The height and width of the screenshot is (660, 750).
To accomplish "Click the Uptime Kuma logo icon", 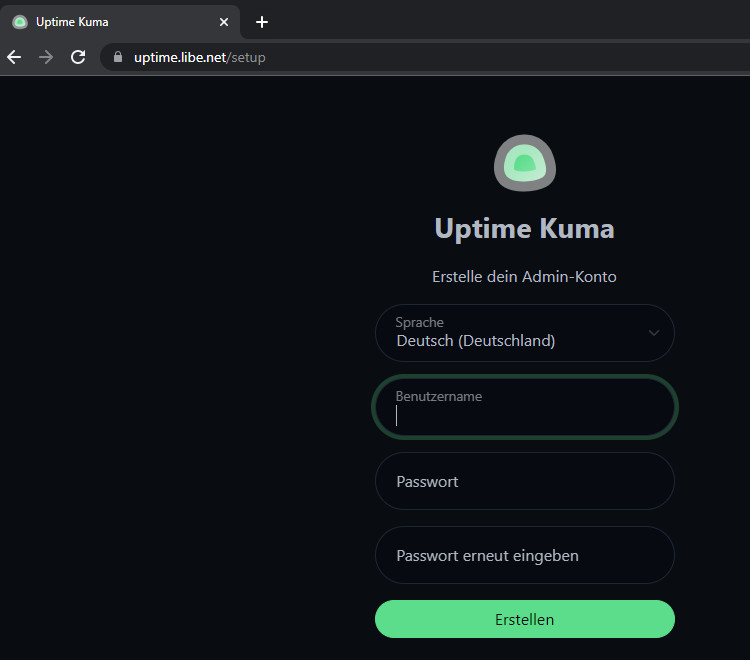I will click(x=524, y=163).
